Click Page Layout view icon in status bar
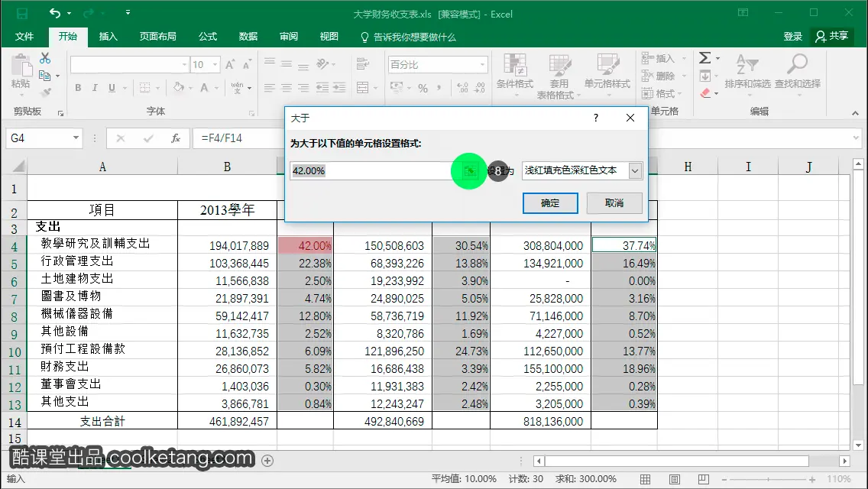The height and width of the screenshot is (489, 868). click(x=674, y=480)
